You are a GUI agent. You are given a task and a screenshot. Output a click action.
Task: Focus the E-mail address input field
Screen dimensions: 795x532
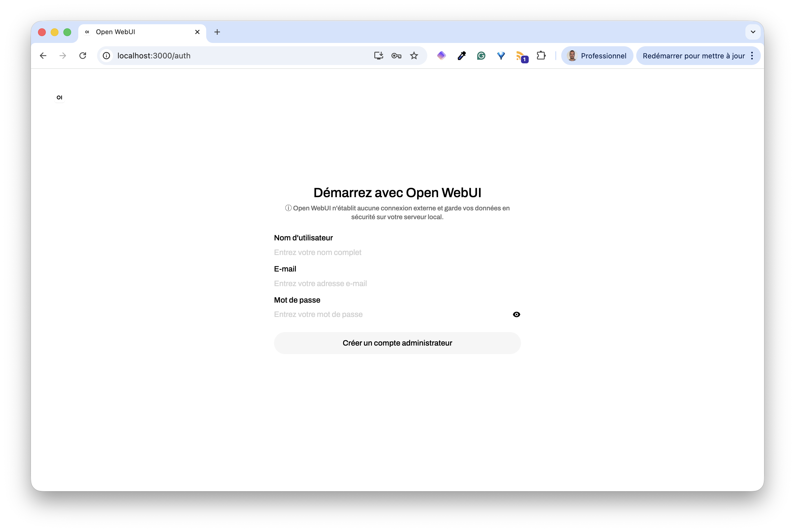coord(397,283)
